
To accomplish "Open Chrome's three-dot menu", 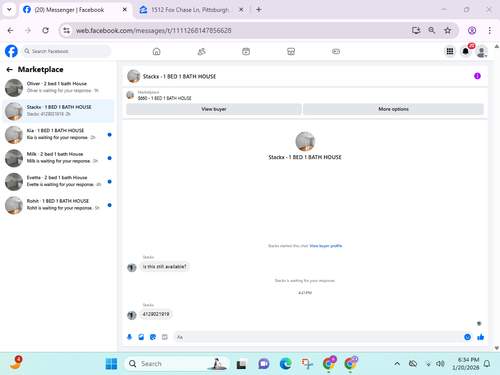I will pyautogui.click(x=489, y=31).
